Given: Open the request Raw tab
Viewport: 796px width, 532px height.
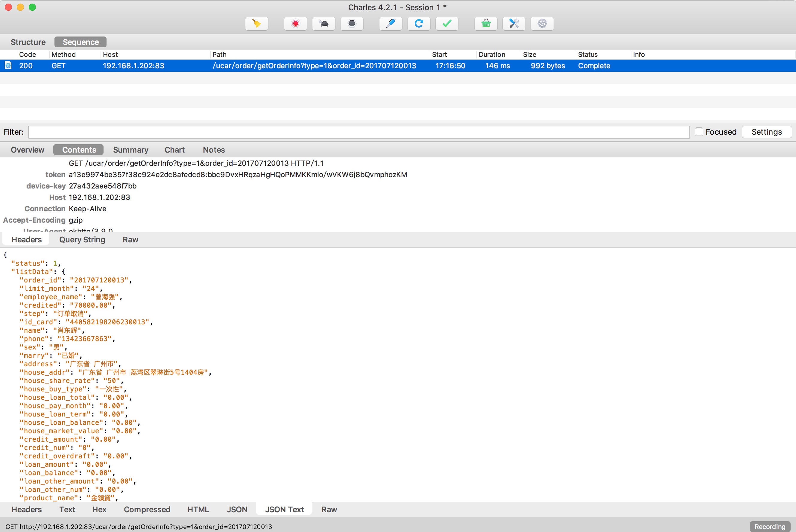Looking at the screenshot, I should click(130, 240).
